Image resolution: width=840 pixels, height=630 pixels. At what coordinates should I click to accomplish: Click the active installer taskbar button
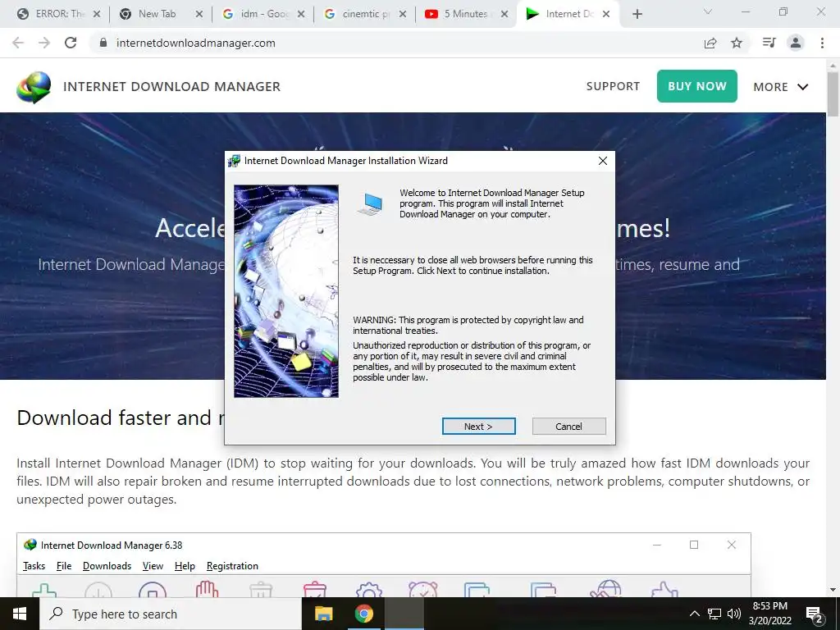pyautogui.click(x=404, y=614)
